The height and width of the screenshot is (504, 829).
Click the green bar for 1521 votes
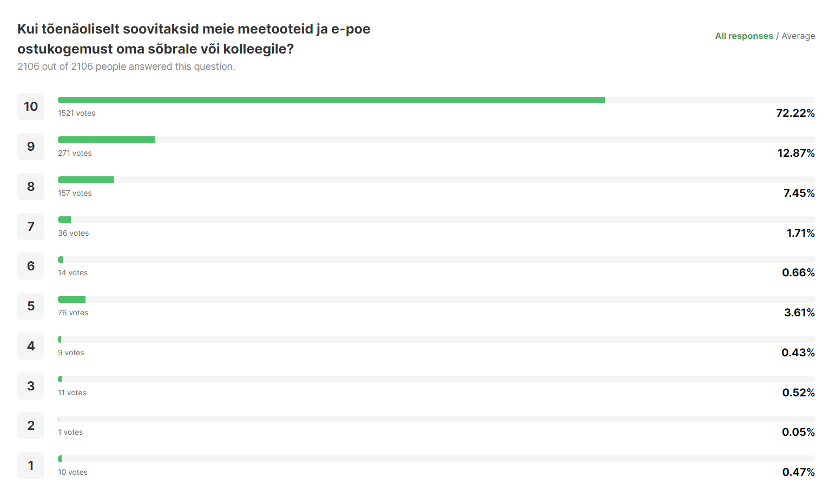pos(331,100)
